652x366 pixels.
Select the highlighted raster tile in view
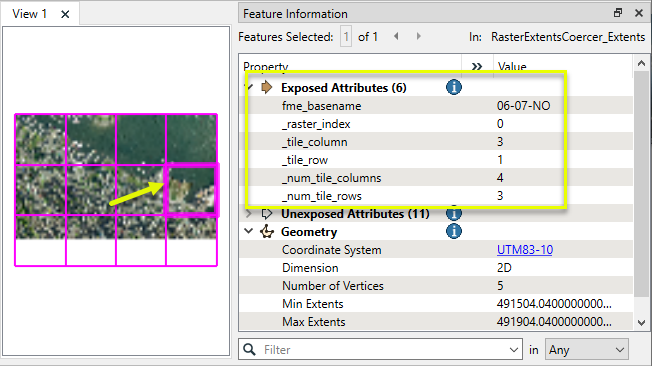tap(192, 190)
